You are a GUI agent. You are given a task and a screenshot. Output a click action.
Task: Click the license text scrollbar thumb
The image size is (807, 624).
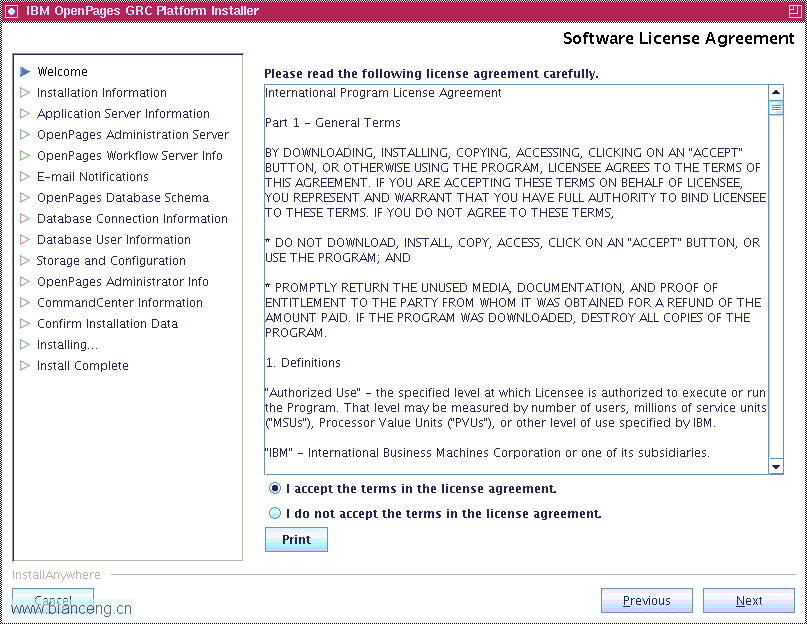(x=776, y=108)
